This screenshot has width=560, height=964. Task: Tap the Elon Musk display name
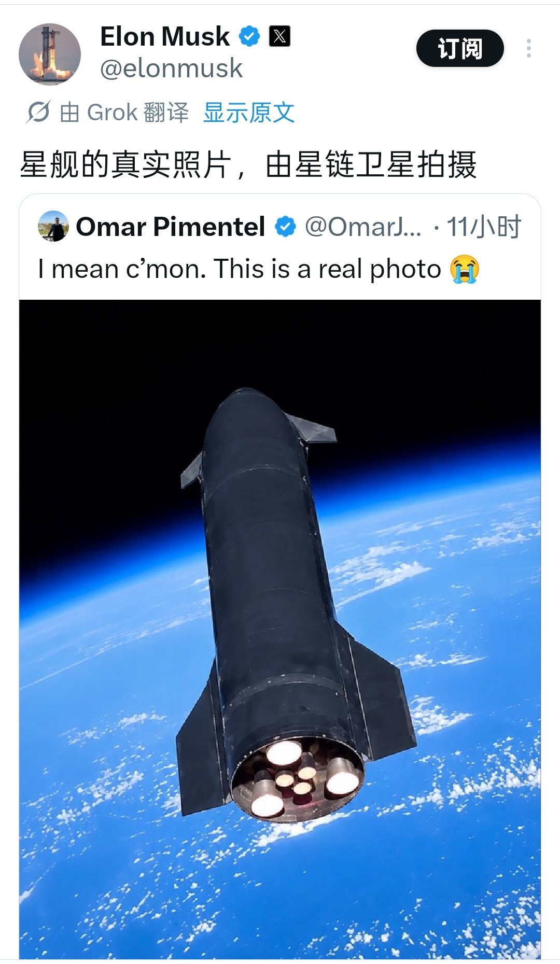click(165, 37)
